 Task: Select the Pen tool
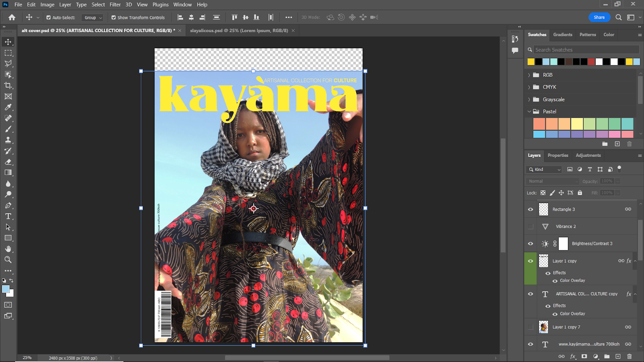click(x=8, y=205)
